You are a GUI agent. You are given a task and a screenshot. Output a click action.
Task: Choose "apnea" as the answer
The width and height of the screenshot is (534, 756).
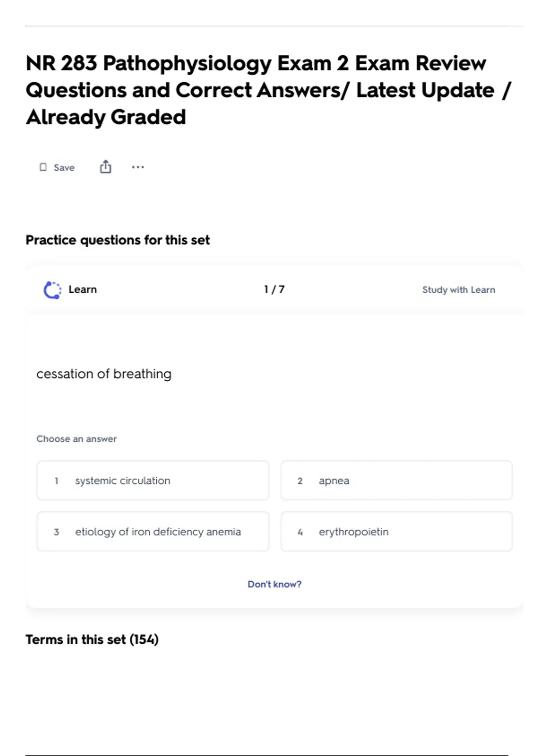tap(396, 481)
